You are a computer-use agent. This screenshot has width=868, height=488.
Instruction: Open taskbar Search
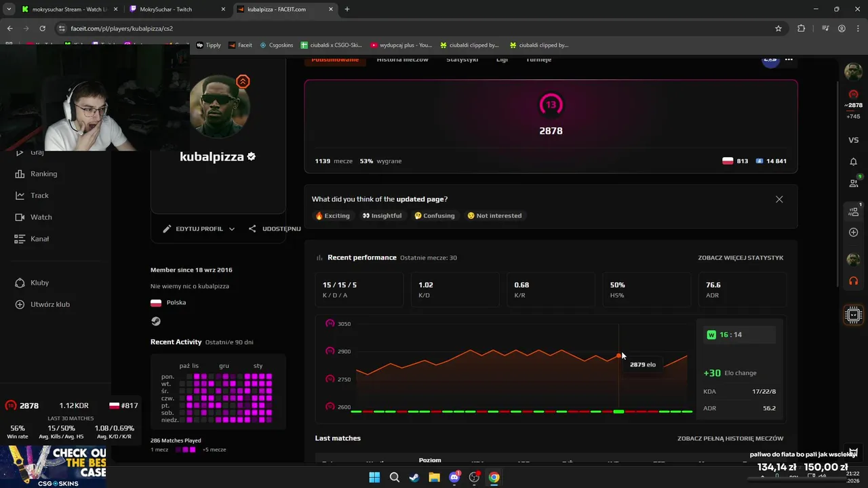point(394,477)
